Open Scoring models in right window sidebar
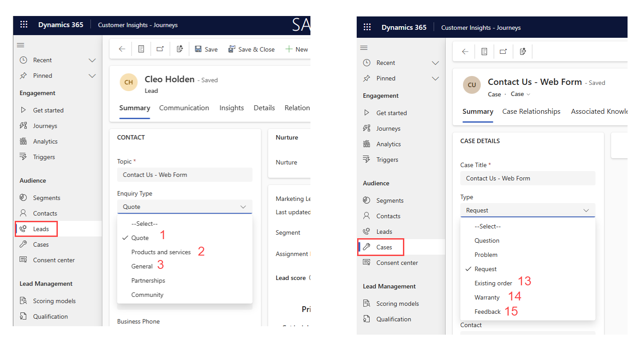 pos(398,304)
